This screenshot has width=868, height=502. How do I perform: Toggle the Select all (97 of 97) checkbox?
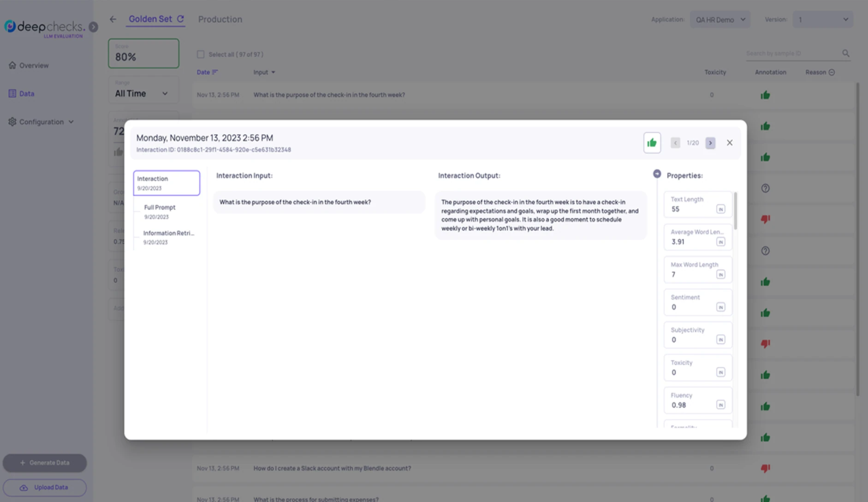coord(201,54)
